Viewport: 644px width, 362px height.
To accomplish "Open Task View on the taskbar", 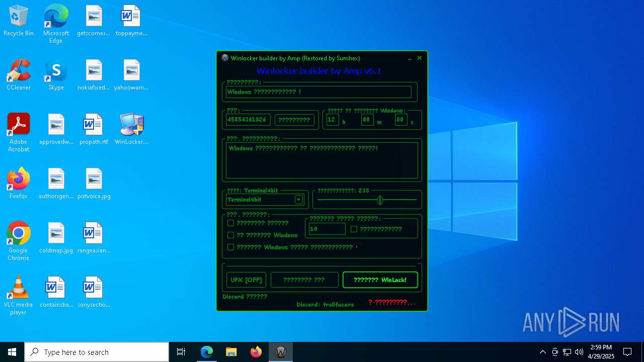I will point(181,352).
